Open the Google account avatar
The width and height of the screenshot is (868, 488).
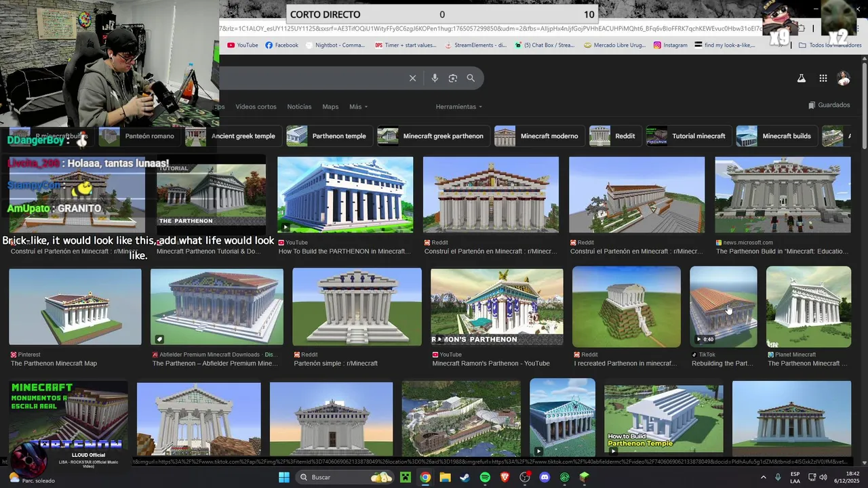(x=844, y=79)
